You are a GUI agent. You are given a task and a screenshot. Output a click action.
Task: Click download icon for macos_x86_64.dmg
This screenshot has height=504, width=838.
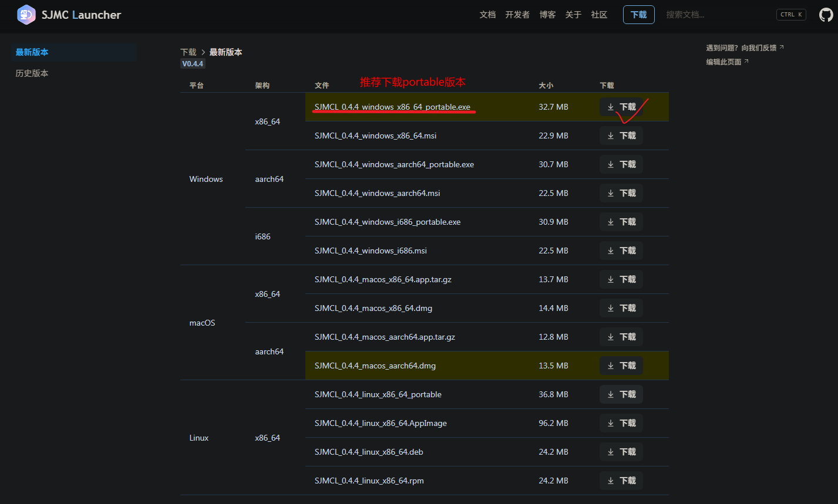(x=611, y=308)
